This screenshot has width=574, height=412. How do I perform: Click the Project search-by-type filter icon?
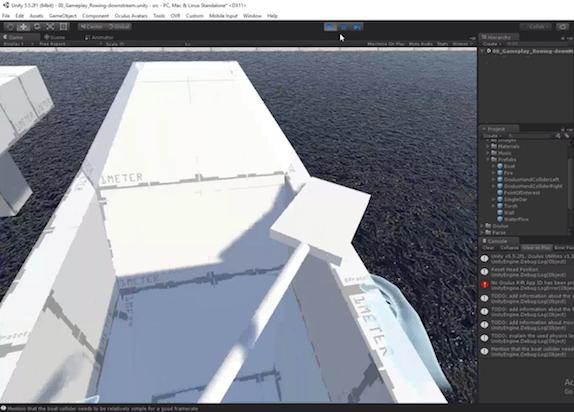[x=558, y=136]
